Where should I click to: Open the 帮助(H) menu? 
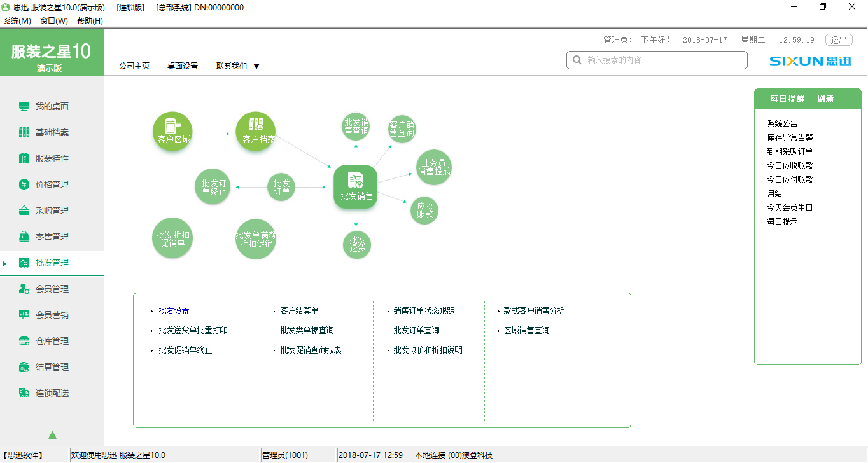coord(90,20)
